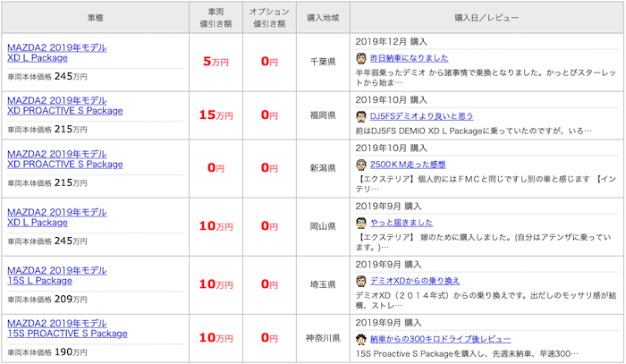Click review excerpt starting 半年弱乗ったデミオ
The width and height of the screenshot is (626, 364).
click(x=486, y=78)
